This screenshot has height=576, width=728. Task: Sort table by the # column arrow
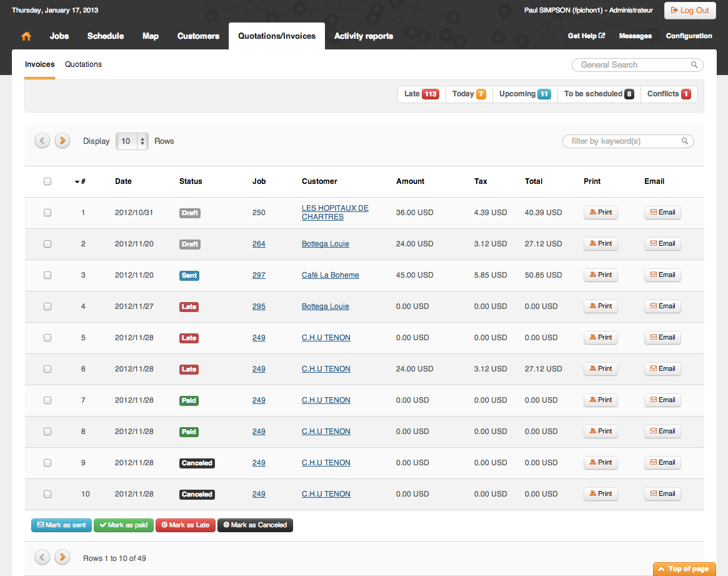coord(77,181)
